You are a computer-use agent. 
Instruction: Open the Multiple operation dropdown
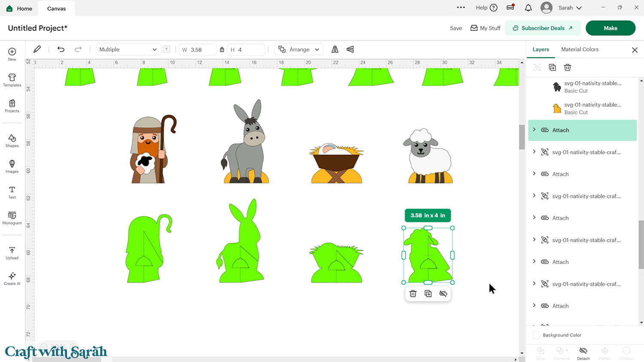click(x=128, y=49)
